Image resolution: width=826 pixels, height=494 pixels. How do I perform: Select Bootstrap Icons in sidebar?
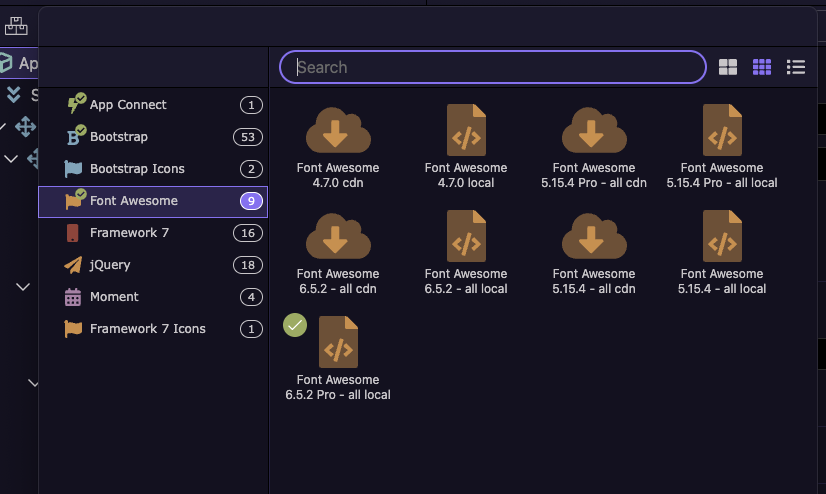click(153, 169)
